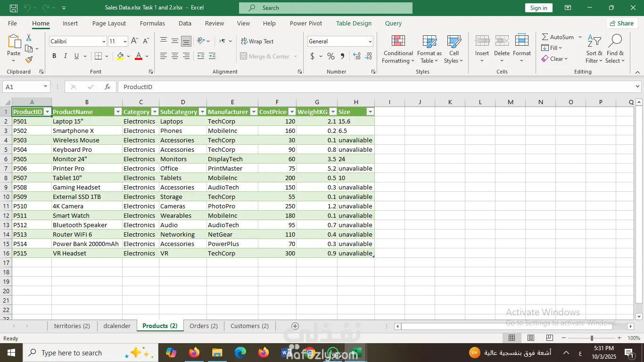Apply center horizontal alignment
644x362 pixels.
(x=175, y=56)
